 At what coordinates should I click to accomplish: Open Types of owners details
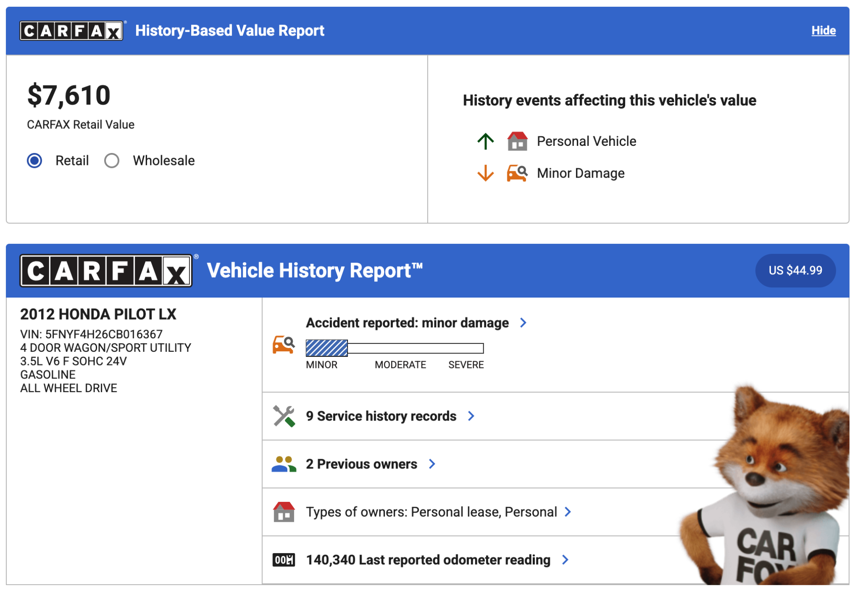click(568, 512)
